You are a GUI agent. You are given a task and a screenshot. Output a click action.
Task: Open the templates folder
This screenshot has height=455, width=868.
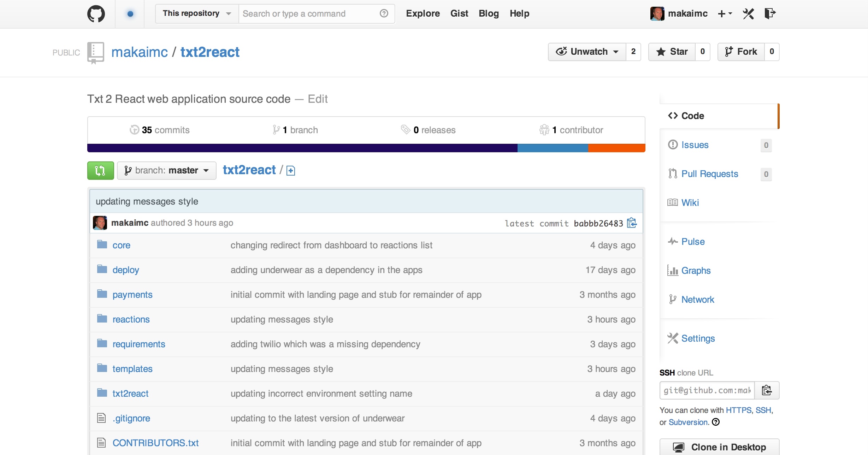click(x=132, y=369)
